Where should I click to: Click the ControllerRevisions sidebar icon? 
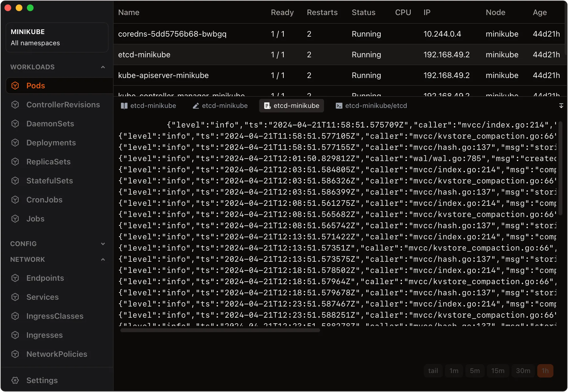click(x=15, y=104)
